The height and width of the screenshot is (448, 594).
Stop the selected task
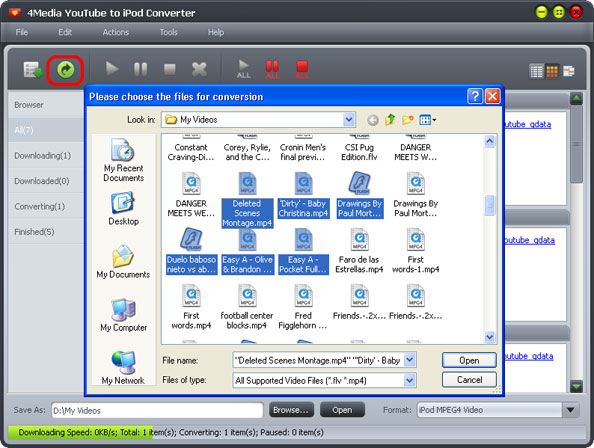click(169, 70)
